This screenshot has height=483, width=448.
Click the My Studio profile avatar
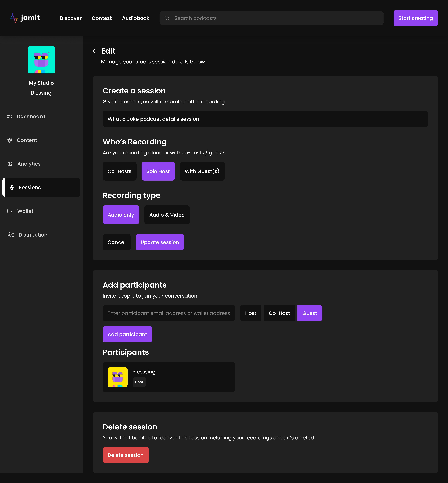(x=41, y=60)
